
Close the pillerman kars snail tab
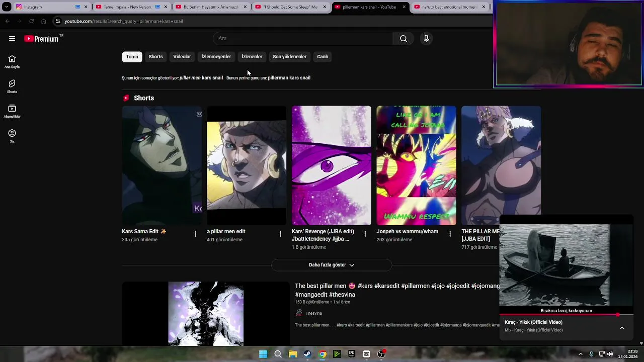click(x=404, y=7)
